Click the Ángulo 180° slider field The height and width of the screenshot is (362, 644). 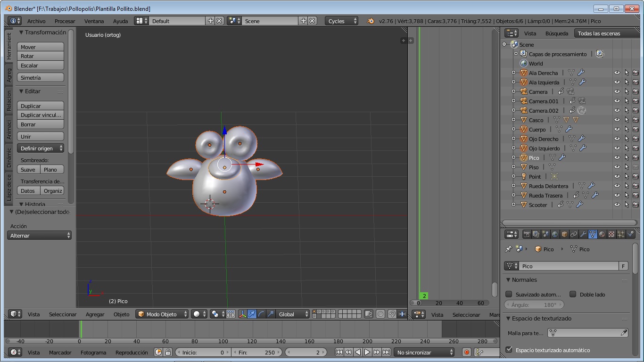(533, 305)
